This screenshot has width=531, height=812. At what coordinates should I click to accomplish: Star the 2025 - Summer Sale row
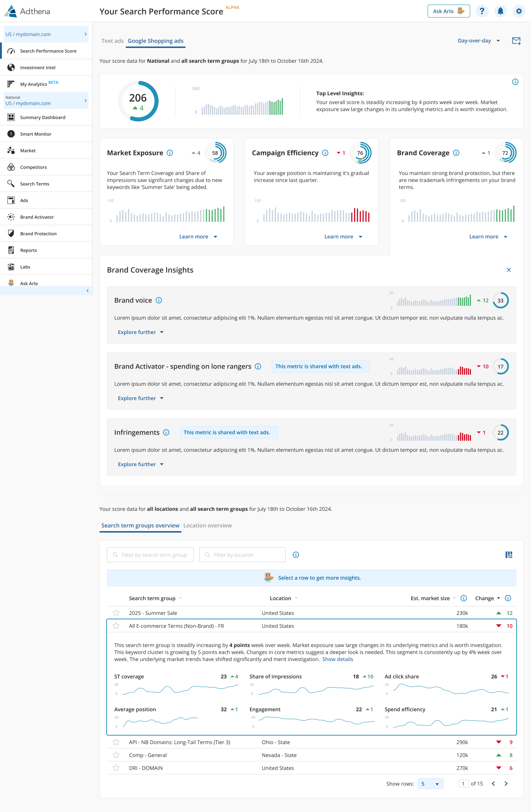click(x=116, y=613)
